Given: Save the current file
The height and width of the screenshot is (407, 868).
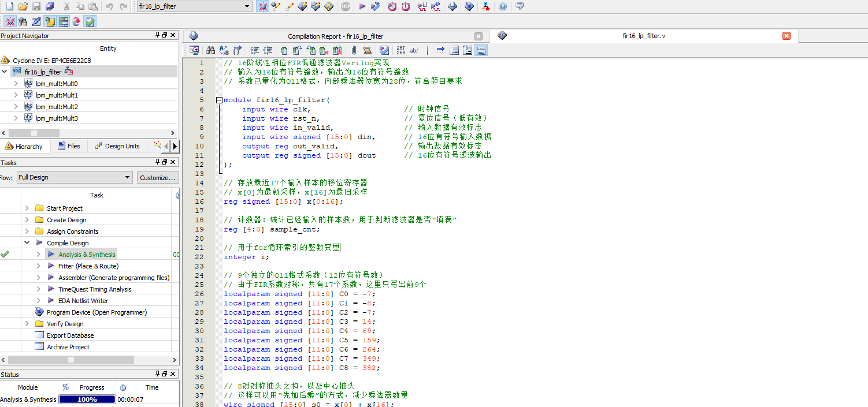Looking at the screenshot, I should click(36, 6).
